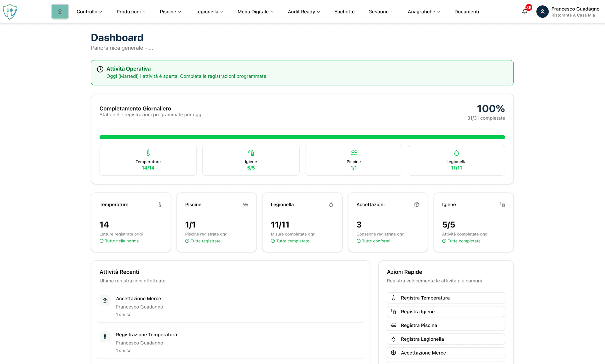Select Etichette in the navigation bar
Image resolution: width=605 pixels, height=364 pixels.
344,12
